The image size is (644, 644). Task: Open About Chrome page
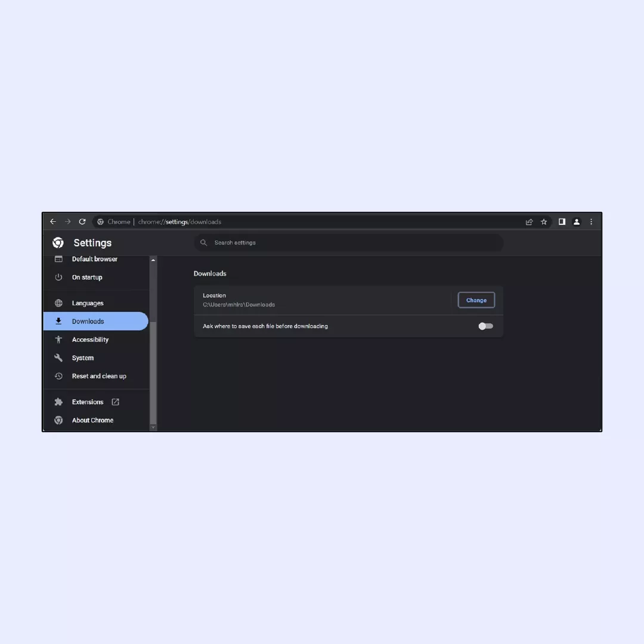click(x=97, y=420)
